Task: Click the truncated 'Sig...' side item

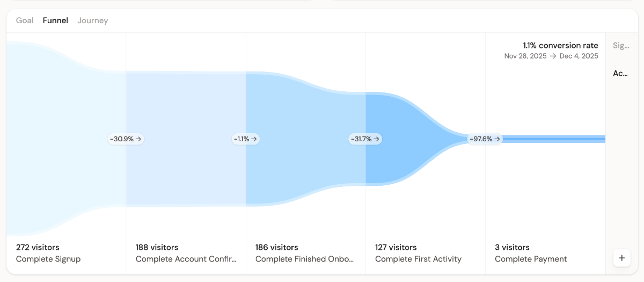Action: coord(620,46)
